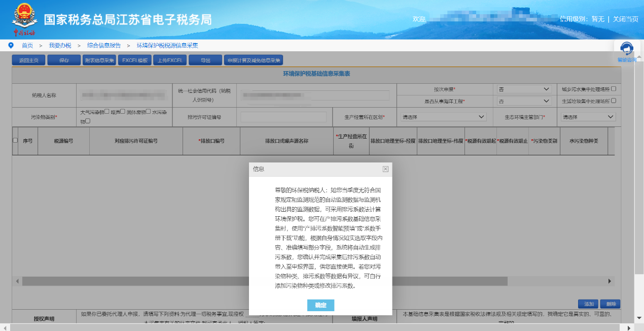Screen dimensions: 644x331
Task: Close the 信息 dialog with the X icon
Action: click(x=385, y=169)
